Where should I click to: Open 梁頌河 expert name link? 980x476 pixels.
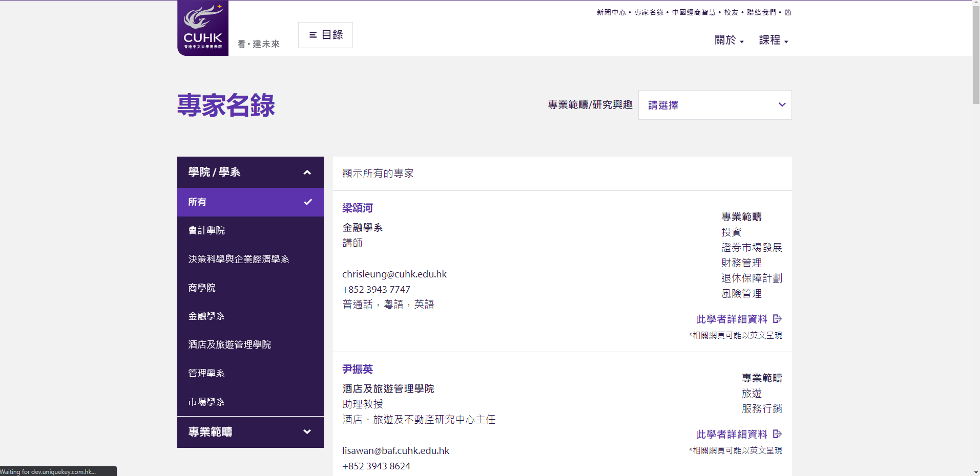click(358, 208)
